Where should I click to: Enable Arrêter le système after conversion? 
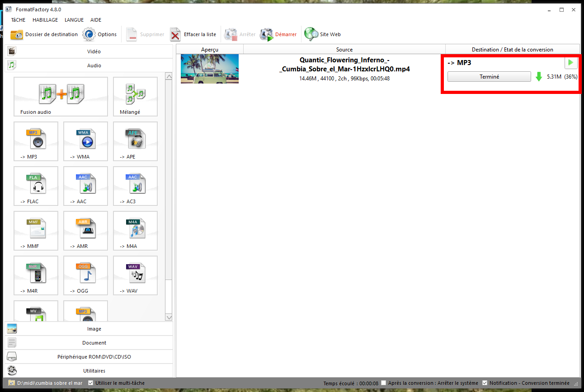pyautogui.click(x=384, y=383)
